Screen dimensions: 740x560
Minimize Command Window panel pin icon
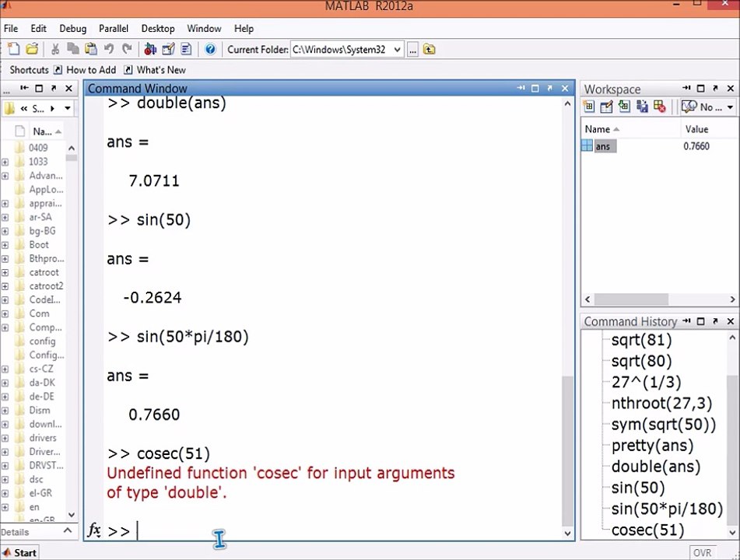[521, 88]
